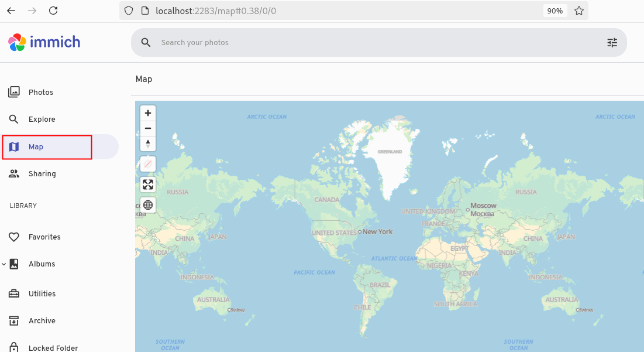644x352 pixels.
Task: Toggle fullscreen map view
Action: [148, 185]
